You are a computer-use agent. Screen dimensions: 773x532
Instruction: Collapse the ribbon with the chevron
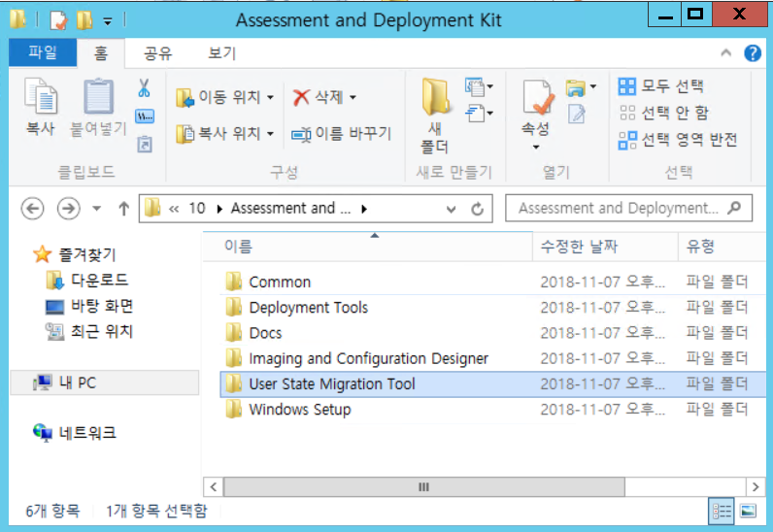coord(725,52)
